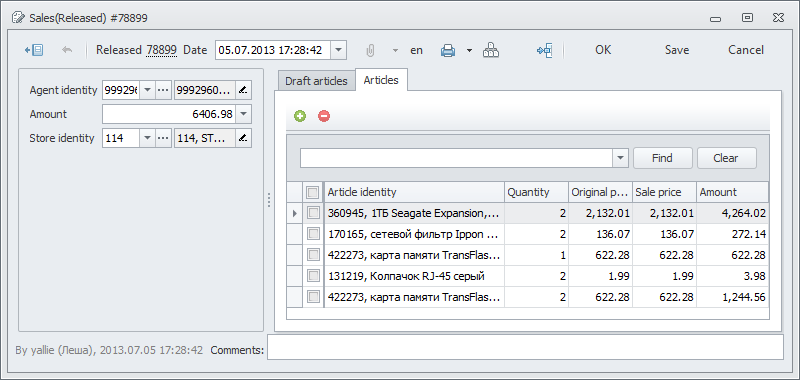
Task: Expand the search filter dropdown
Action: coord(620,158)
